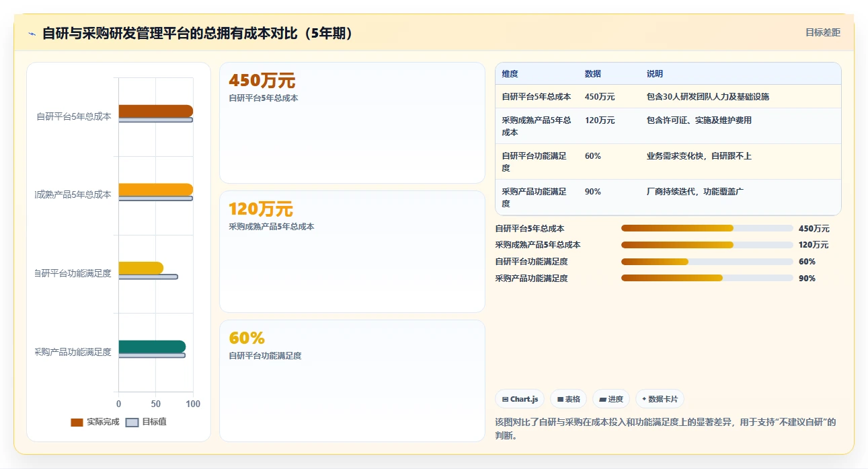Click the brown 自研平台5年总成本 chart bar

pyautogui.click(x=156, y=111)
